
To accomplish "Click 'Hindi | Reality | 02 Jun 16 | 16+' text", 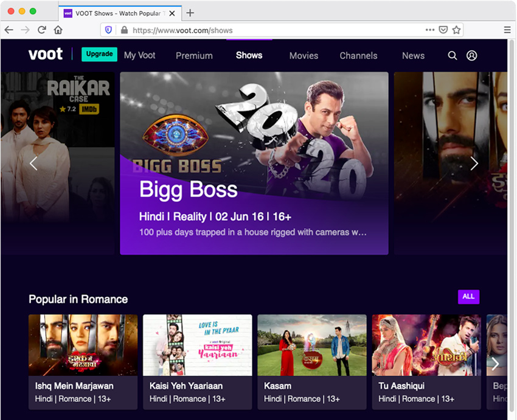I will (215, 216).
